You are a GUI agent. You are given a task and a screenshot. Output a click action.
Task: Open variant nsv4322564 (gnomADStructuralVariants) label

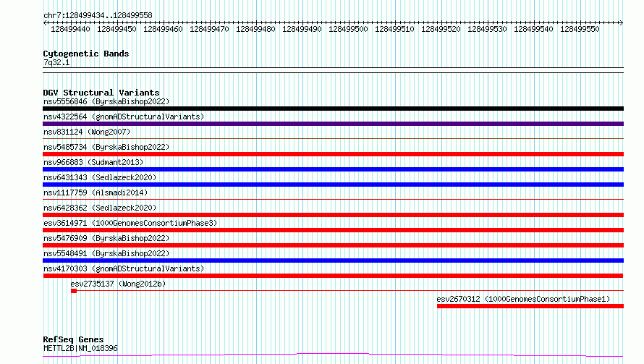point(124,117)
